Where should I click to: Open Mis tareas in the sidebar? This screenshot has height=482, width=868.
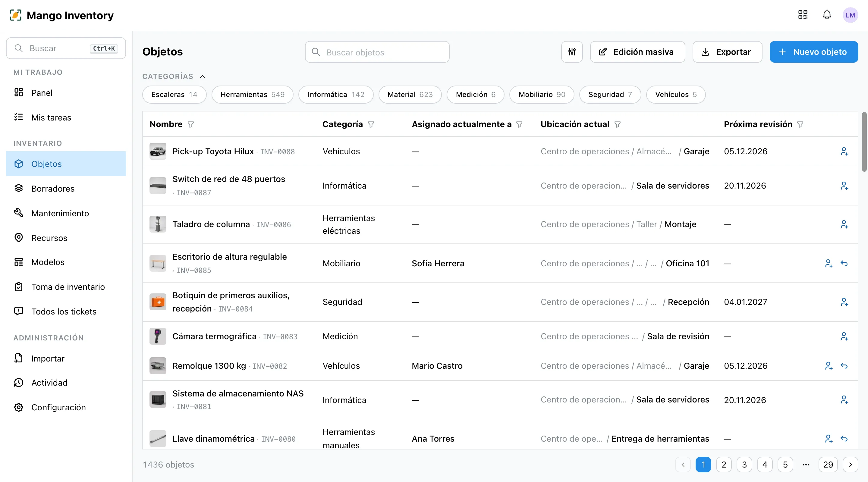[66, 117]
